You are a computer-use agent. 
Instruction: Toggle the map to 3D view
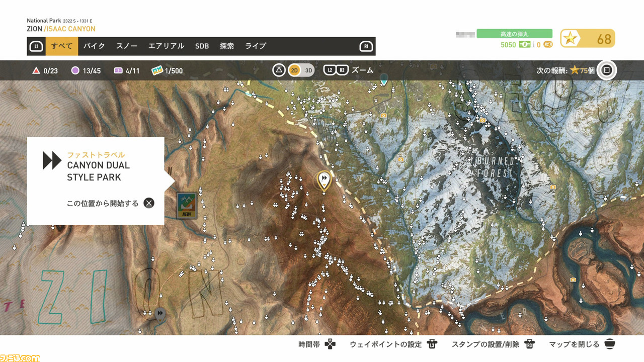click(309, 70)
